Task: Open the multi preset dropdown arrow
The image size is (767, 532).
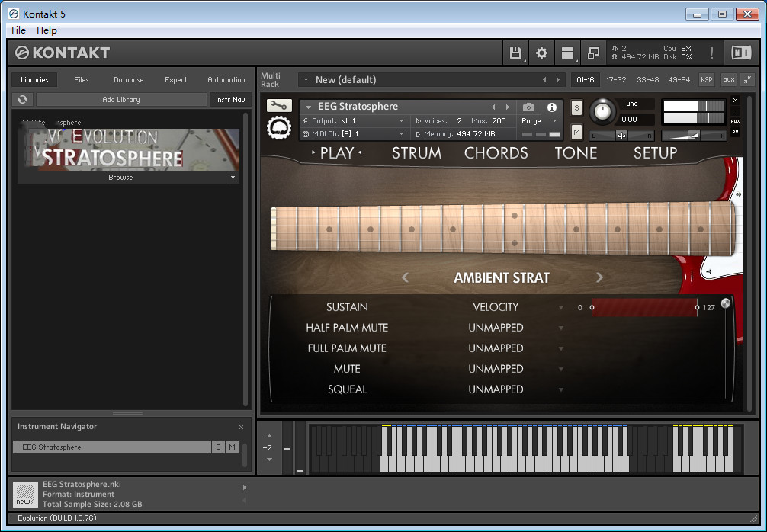Action: point(306,80)
